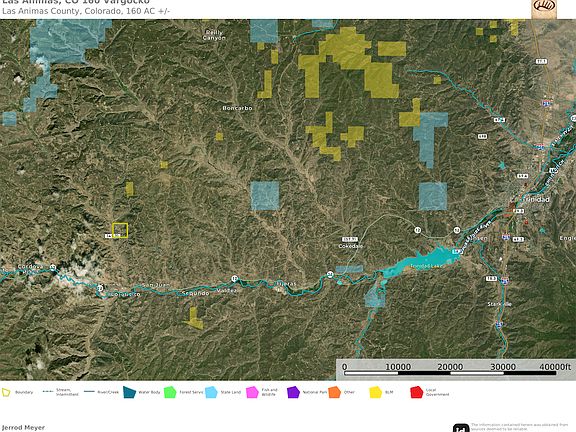576x432 pixels.
Task: Click the State Land legend icon
Action: pos(211,392)
